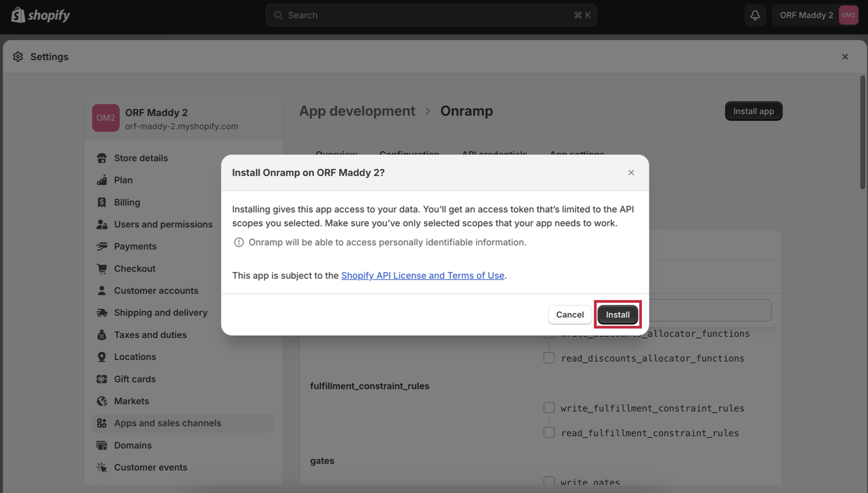Close the Settings panel
Image resolution: width=868 pixels, height=493 pixels.
(x=845, y=57)
